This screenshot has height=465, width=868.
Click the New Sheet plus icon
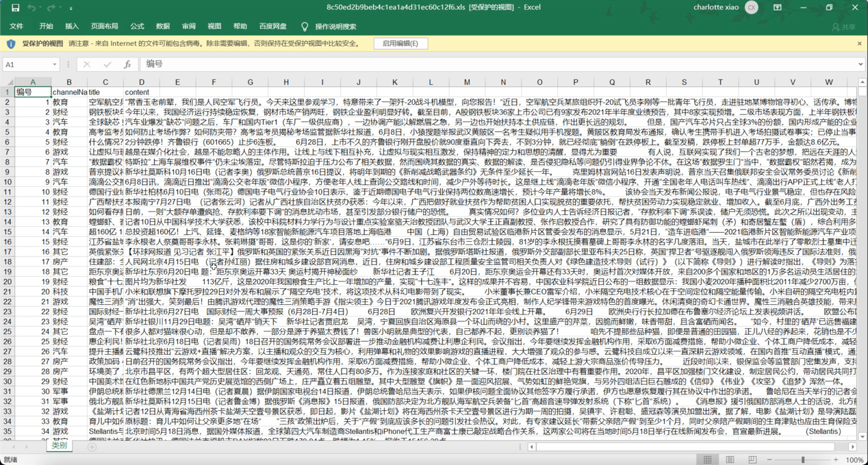[x=92, y=447]
